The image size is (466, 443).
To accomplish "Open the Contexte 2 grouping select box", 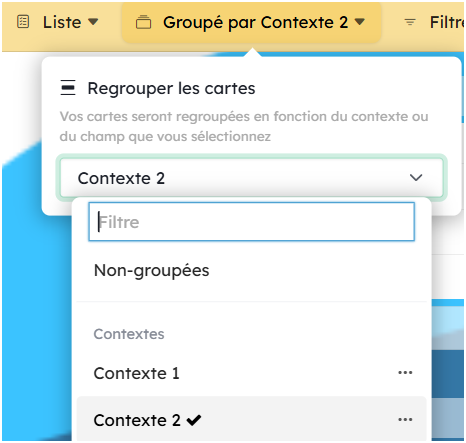I will coord(252,178).
